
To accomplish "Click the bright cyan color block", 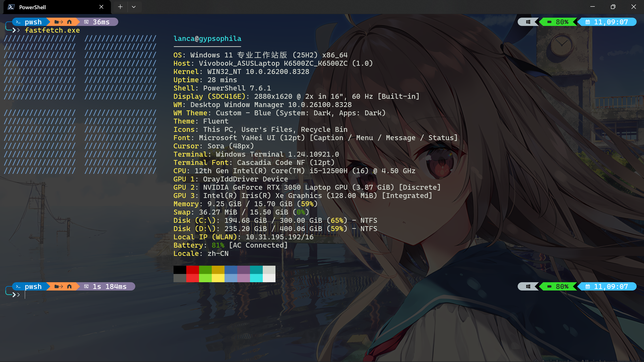I will pos(256,278).
